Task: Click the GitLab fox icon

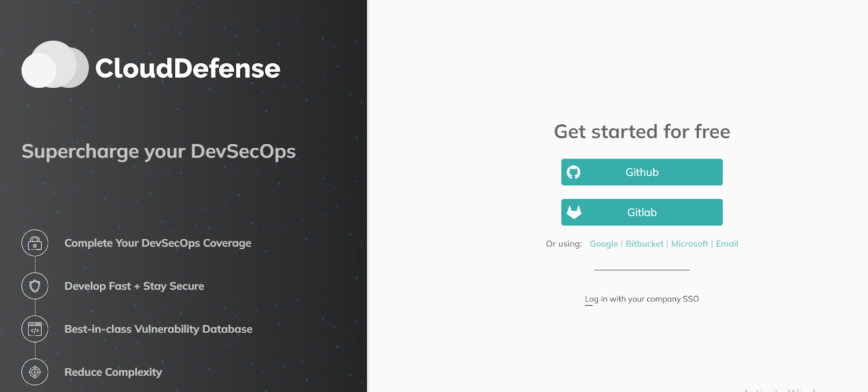Action: pos(574,212)
